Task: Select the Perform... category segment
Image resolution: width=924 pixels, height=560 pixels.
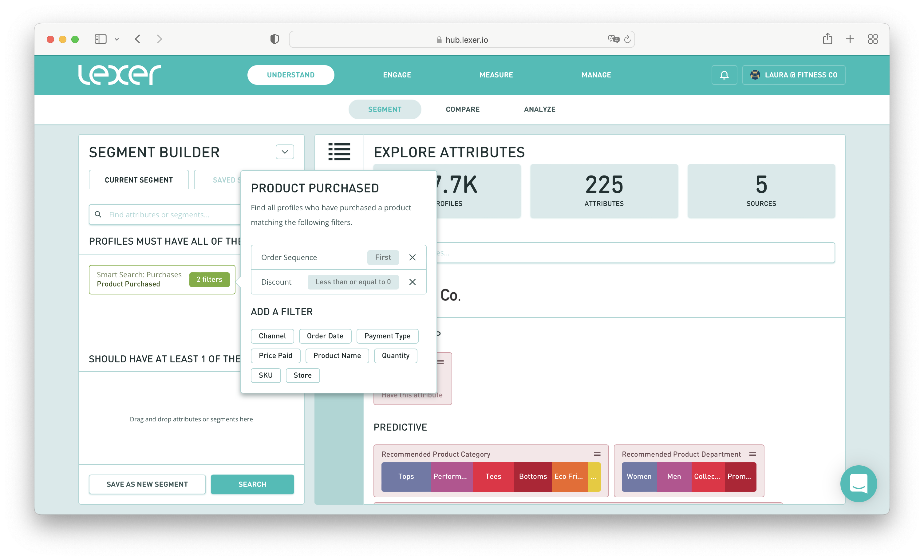Action: (452, 477)
